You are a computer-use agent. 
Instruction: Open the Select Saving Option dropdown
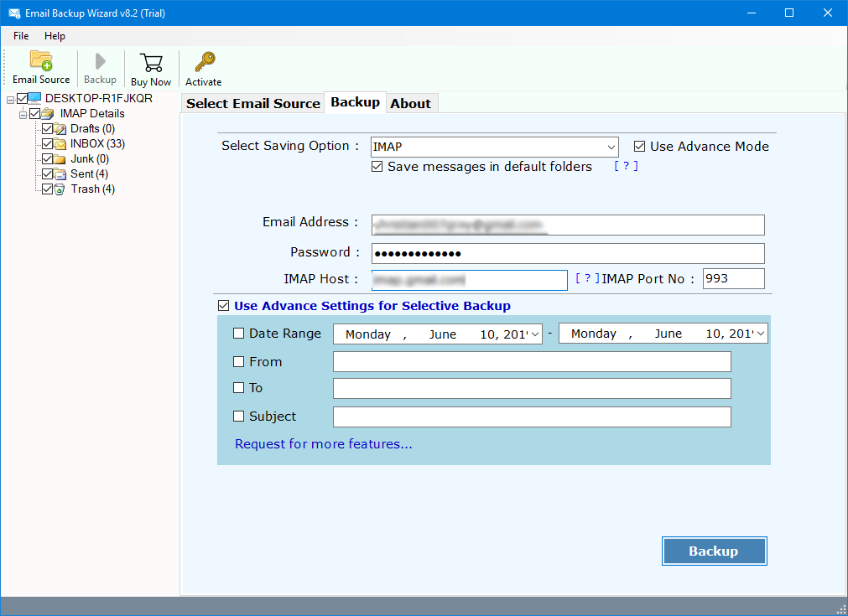[610, 147]
